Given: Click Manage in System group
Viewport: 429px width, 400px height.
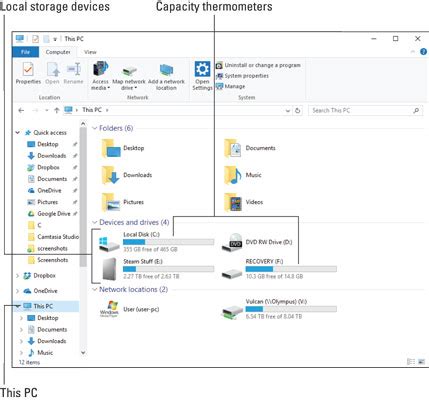Looking at the screenshot, I should click(x=231, y=86).
